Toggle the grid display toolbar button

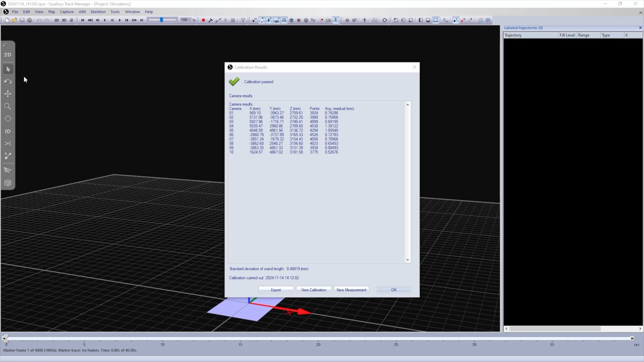284,20
